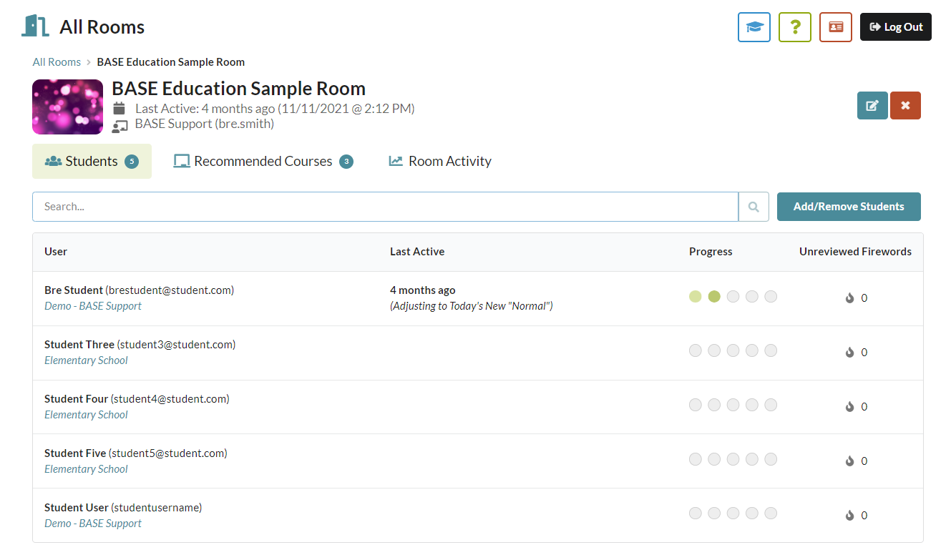Click the flame firewords icon for Bre Student
Viewport: 946px width, 560px height.
pos(850,298)
